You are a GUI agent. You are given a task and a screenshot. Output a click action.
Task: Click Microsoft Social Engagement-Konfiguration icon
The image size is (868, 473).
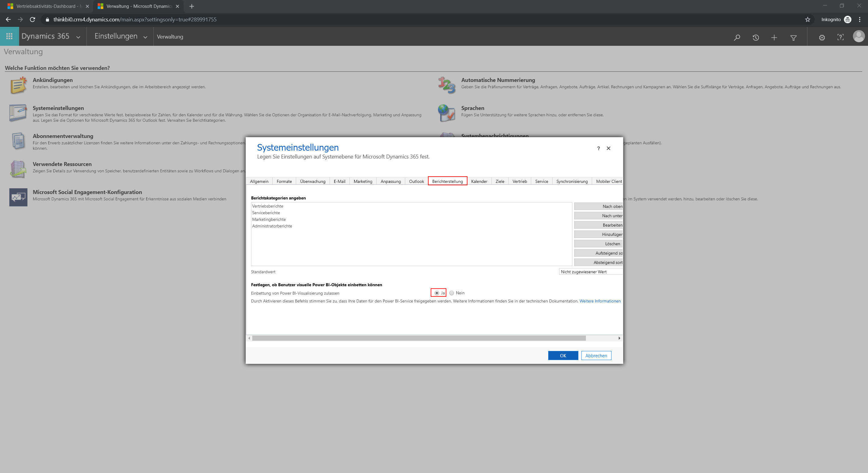(x=18, y=197)
